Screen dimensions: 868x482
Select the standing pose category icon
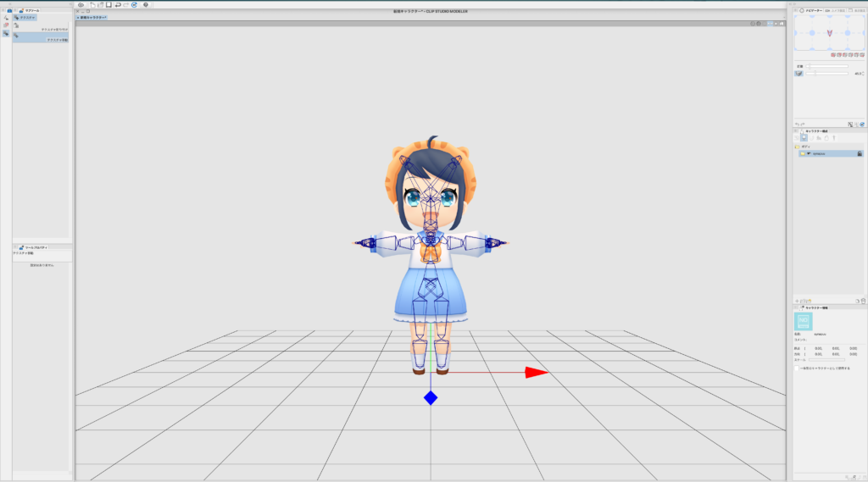pyautogui.click(x=834, y=138)
